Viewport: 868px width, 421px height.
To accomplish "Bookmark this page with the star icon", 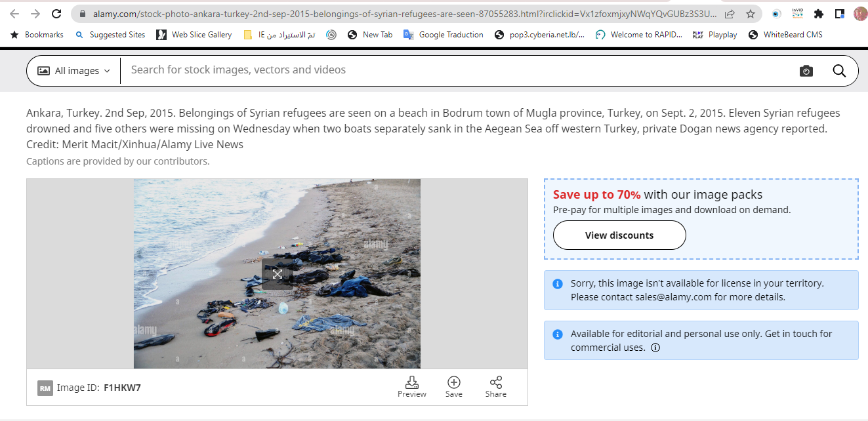I will tap(751, 14).
